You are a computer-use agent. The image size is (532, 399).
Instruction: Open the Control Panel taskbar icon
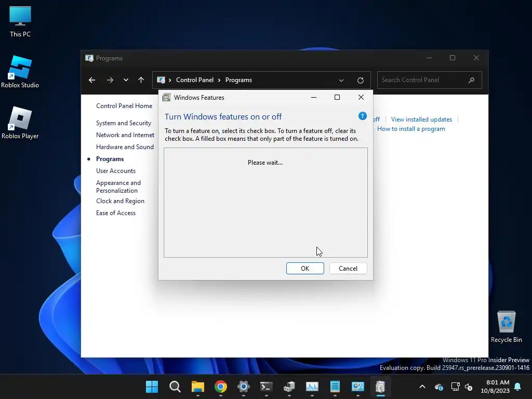(357, 387)
